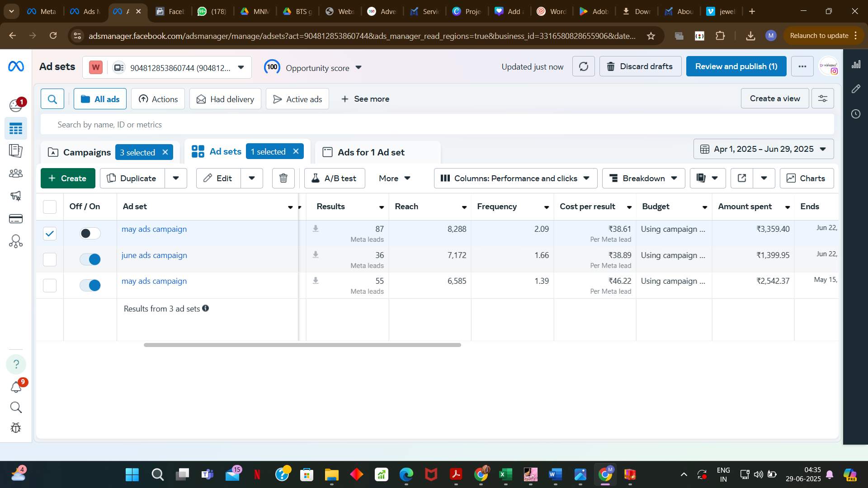Turn off the ₹2,542.37 ad set toggle
This screenshot has width=868, height=488.
90,285
